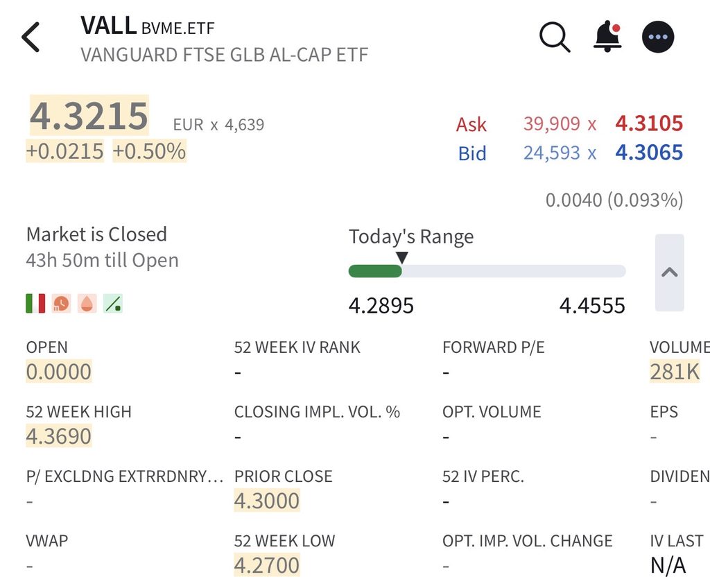Viewport: 710px width, 588px height.
Task: Select the VALL ticker title
Action: click(109, 26)
